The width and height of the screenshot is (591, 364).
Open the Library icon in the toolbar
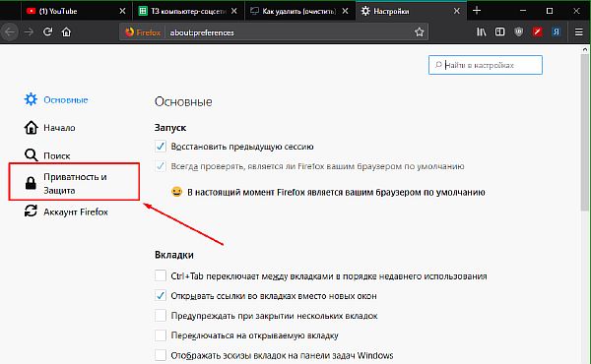482,32
